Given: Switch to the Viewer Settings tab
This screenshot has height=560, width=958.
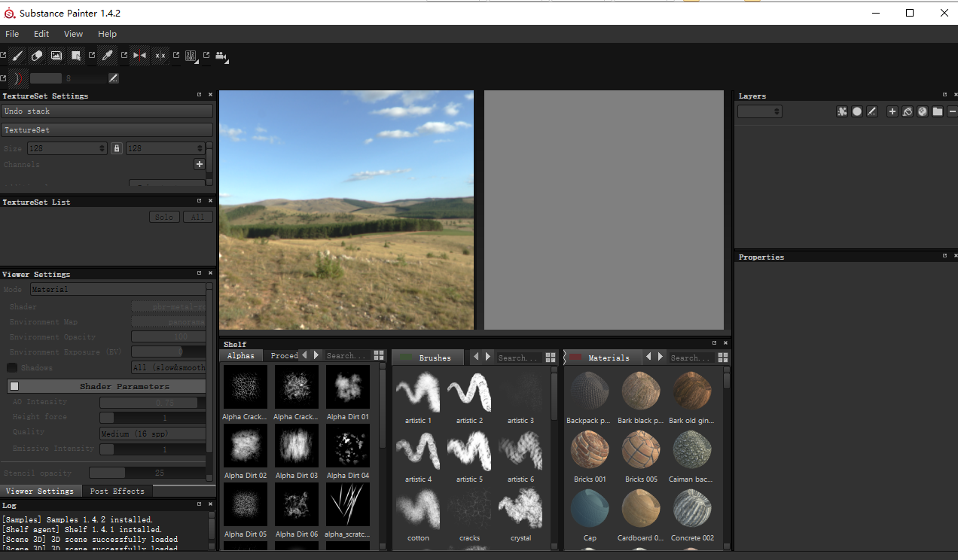Looking at the screenshot, I should 40,491.
